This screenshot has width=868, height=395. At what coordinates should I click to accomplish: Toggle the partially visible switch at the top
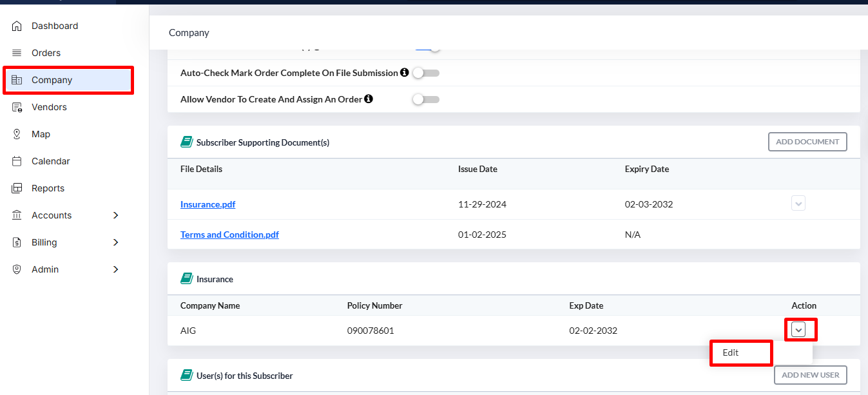426,46
